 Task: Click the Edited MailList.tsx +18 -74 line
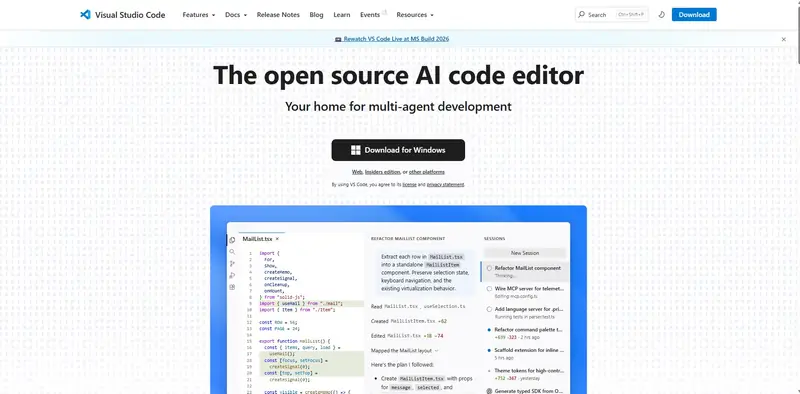pyautogui.click(x=407, y=336)
